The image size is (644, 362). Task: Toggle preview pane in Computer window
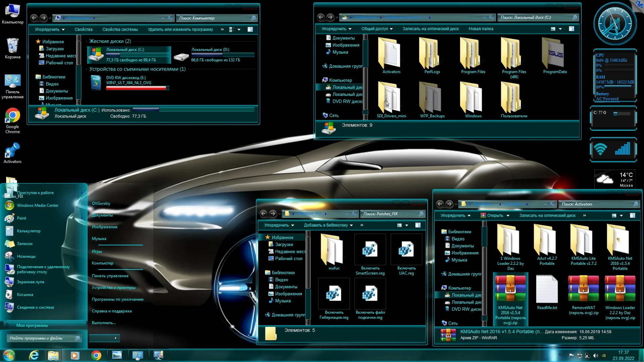point(250,29)
